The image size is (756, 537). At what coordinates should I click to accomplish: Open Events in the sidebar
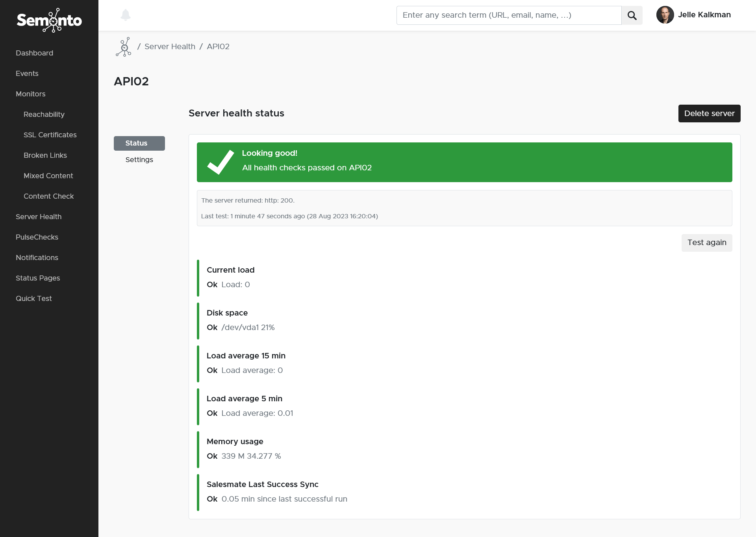[27, 74]
